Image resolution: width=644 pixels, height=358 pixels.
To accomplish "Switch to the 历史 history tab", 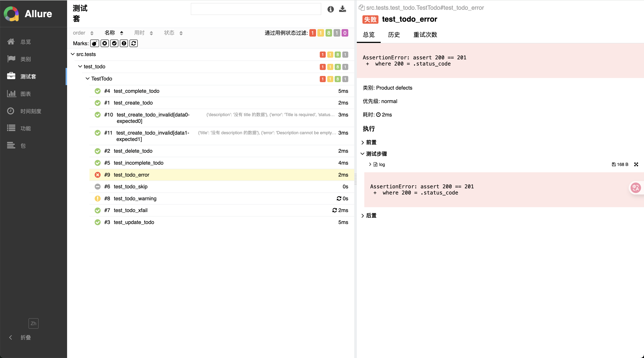I will [x=394, y=35].
